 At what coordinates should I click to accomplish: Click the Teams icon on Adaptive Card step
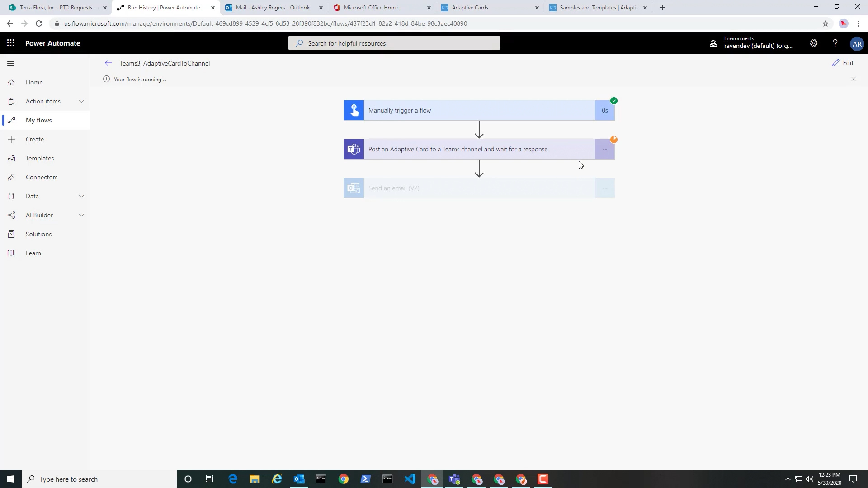354,149
